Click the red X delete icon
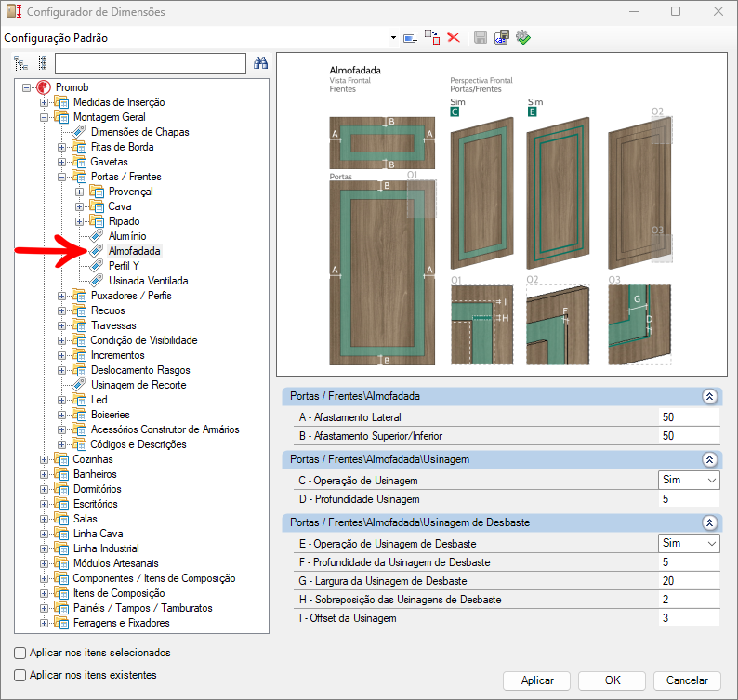This screenshot has width=738, height=700. coord(454,37)
